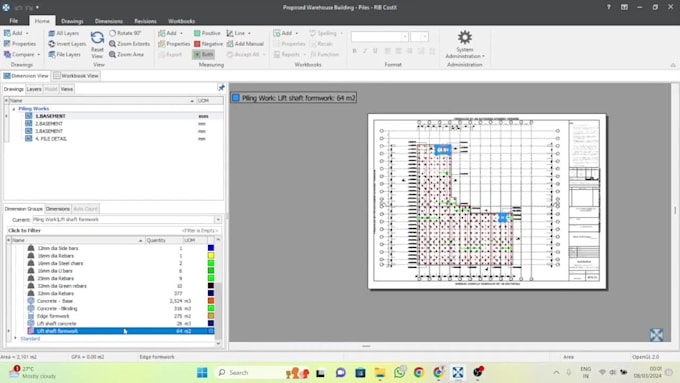Open Measuring Properties
Viewport: 680px width, 383px height.
174,44
